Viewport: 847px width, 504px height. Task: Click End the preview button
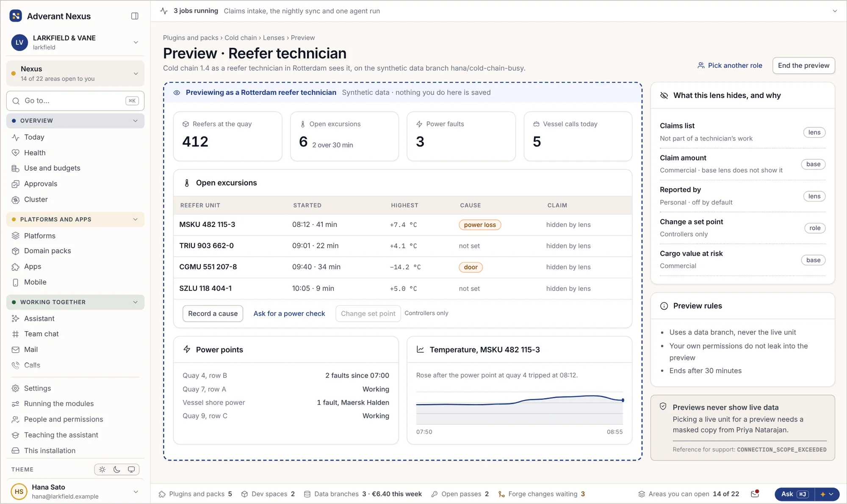coord(803,66)
